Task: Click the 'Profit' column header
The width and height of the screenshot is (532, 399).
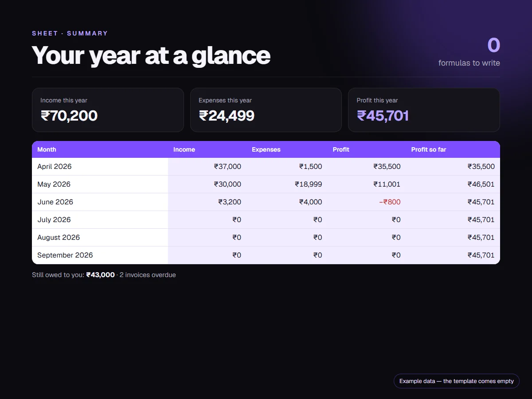Action: tap(341, 149)
